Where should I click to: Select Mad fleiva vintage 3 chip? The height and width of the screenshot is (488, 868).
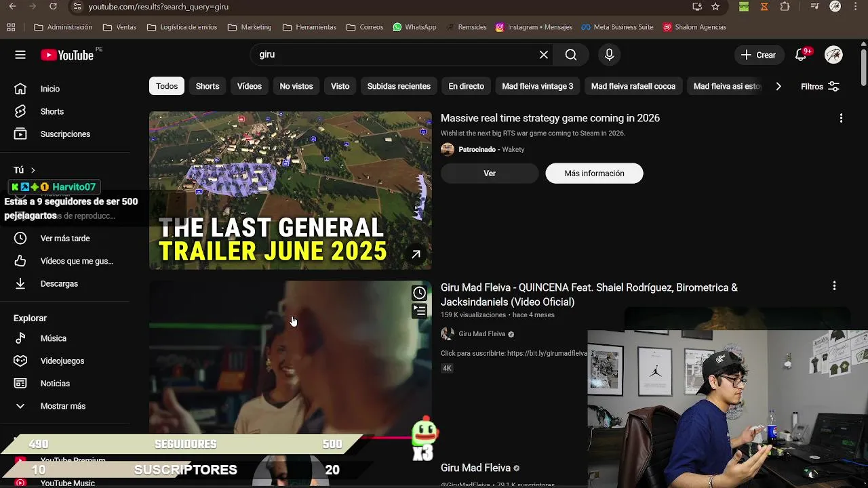538,86
